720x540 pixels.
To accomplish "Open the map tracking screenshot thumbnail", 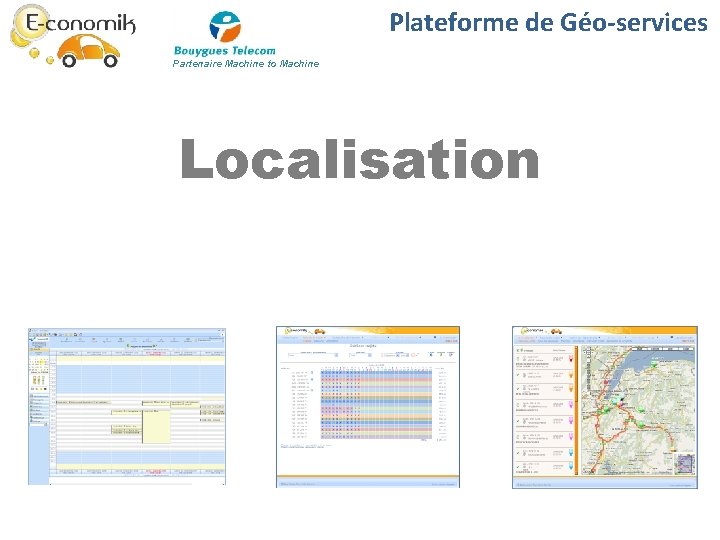I will (605, 407).
